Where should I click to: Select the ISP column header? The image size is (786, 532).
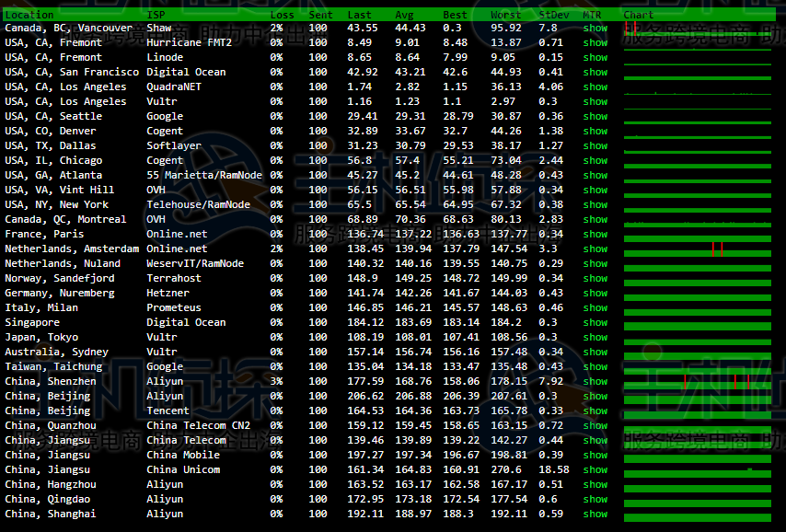(x=156, y=15)
